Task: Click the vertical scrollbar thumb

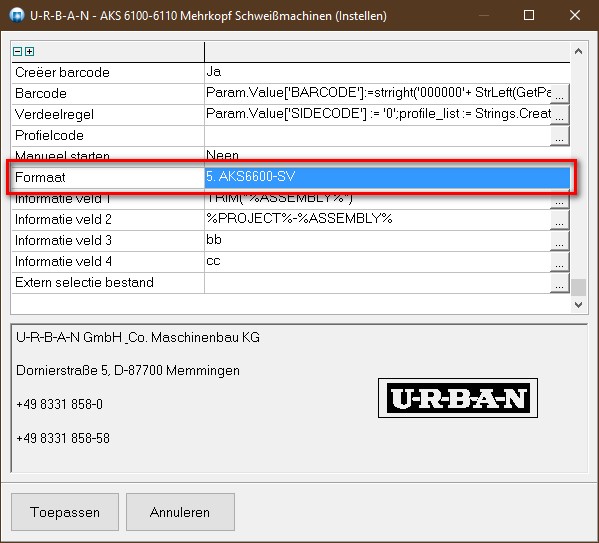Action: coord(578,287)
